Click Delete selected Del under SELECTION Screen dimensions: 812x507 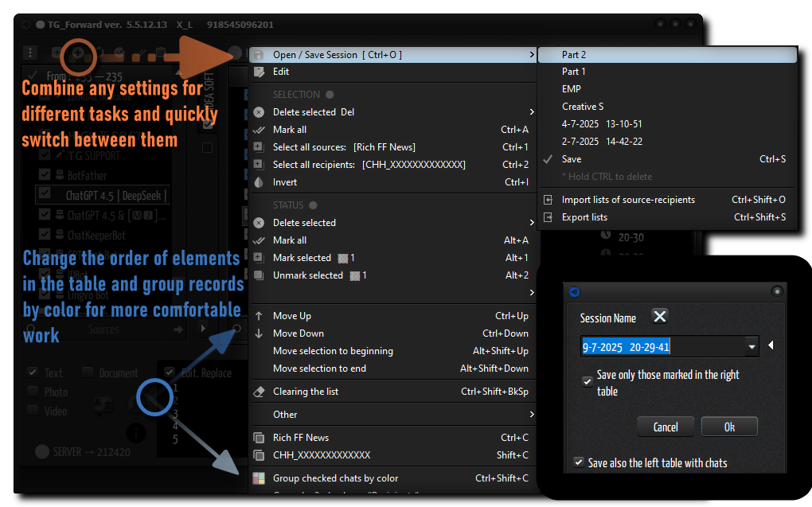[393, 112]
